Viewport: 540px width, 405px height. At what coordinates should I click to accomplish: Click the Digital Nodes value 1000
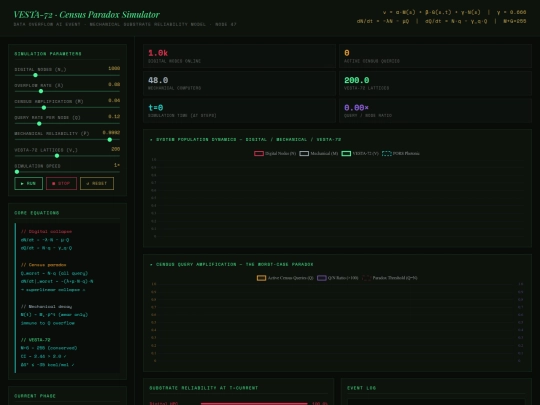click(x=114, y=68)
